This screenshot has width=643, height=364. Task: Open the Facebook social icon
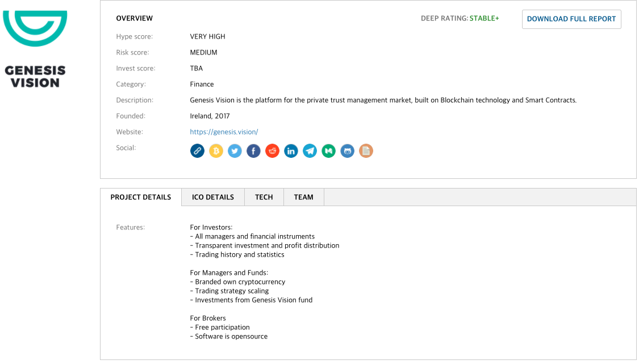tap(253, 151)
